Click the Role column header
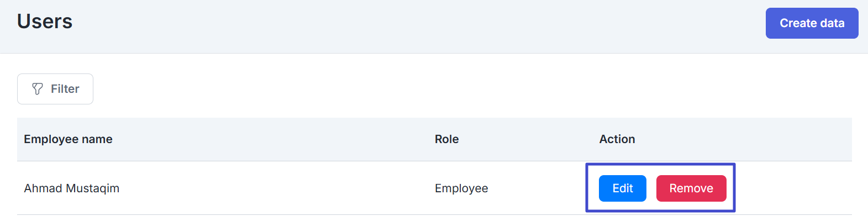868x221 pixels. tap(446, 139)
